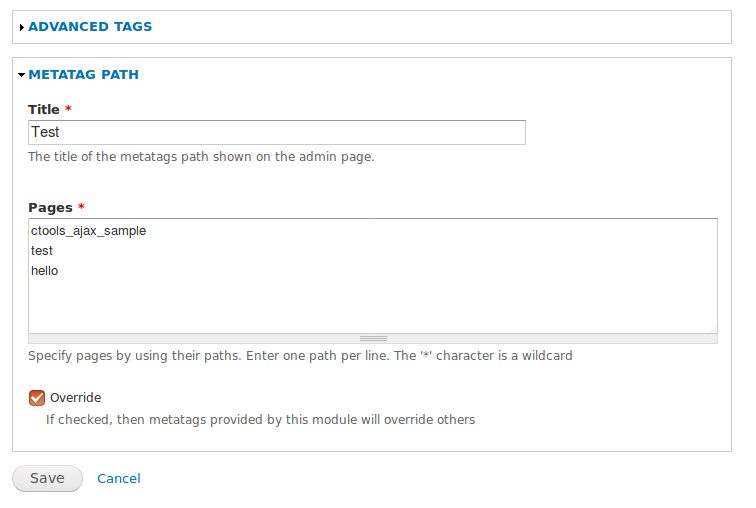
Task: Click the red asterisk beside Title
Action: coord(68,108)
